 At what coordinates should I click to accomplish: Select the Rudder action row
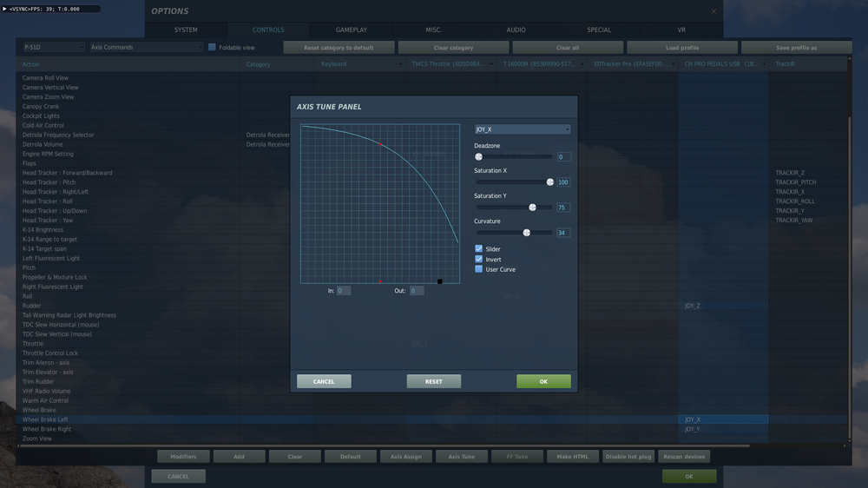coord(431,305)
